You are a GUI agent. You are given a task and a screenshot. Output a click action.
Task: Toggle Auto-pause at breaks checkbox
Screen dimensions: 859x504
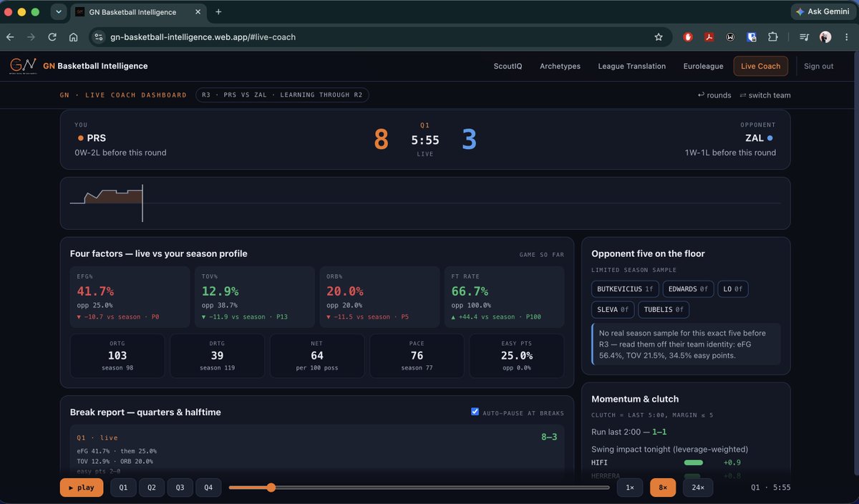point(475,412)
